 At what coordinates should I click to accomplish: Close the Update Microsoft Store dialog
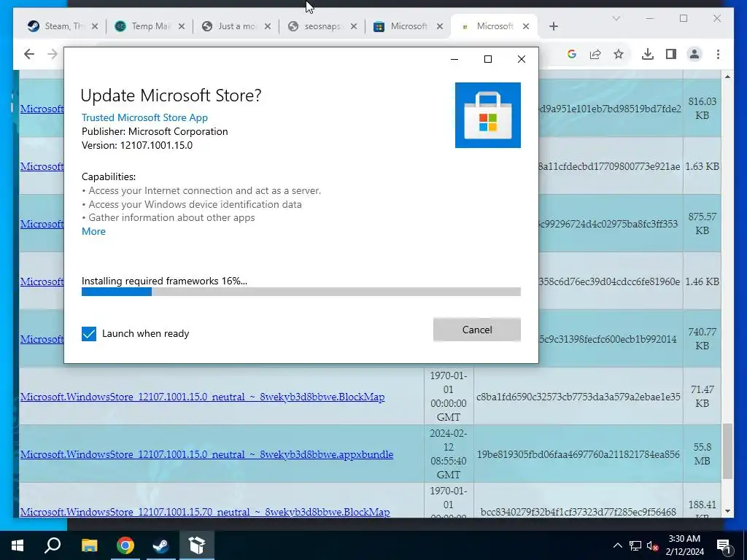pyautogui.click(x=522, y=59)
